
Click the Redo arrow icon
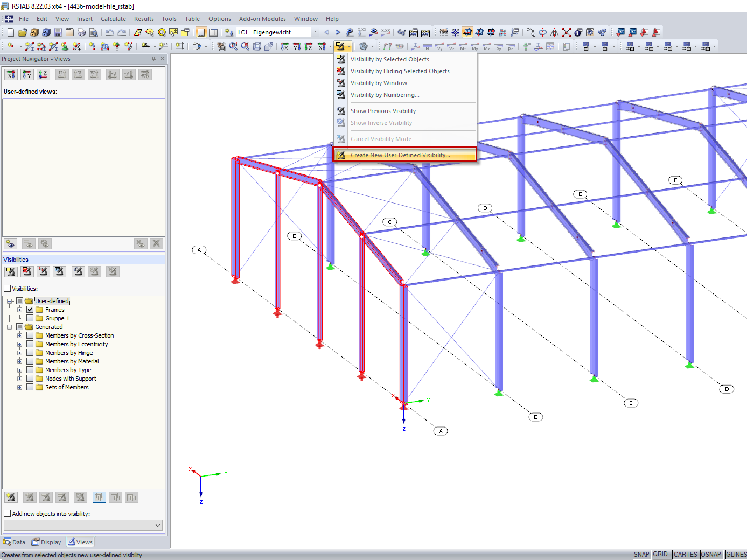pos(122,32)
